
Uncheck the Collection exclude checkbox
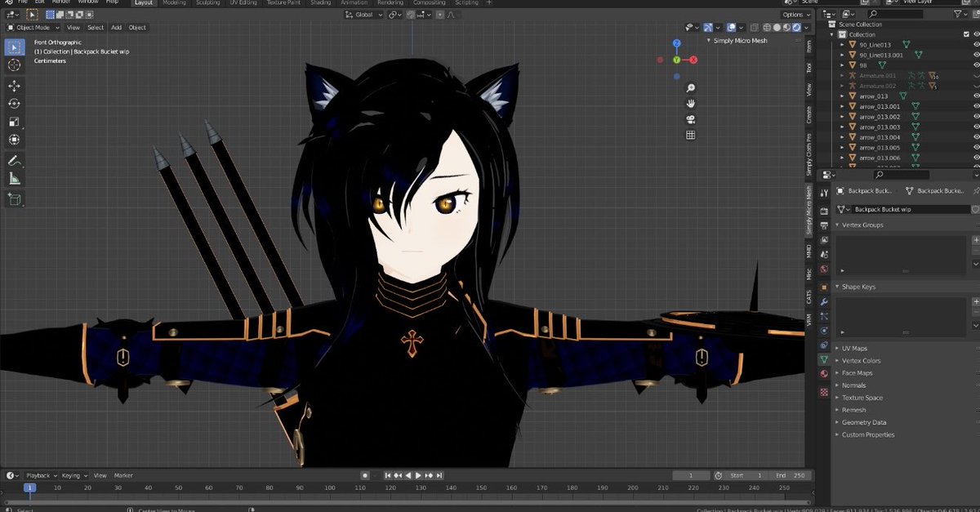(x=964, y=34)
